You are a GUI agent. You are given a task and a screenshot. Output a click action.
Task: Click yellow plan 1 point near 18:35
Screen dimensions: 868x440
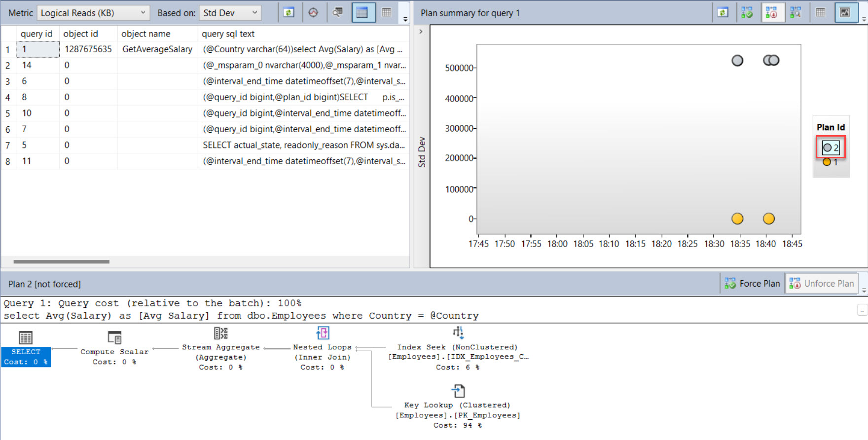point(737,219)
